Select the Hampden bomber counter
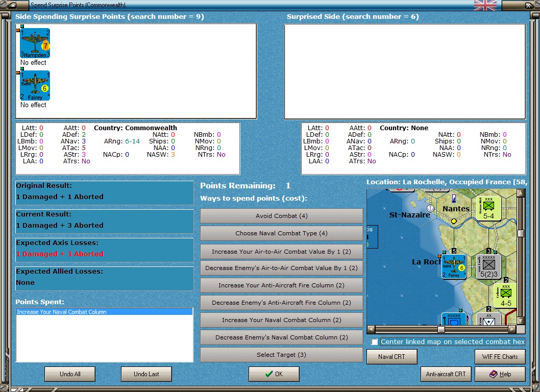 coord(35,43)
